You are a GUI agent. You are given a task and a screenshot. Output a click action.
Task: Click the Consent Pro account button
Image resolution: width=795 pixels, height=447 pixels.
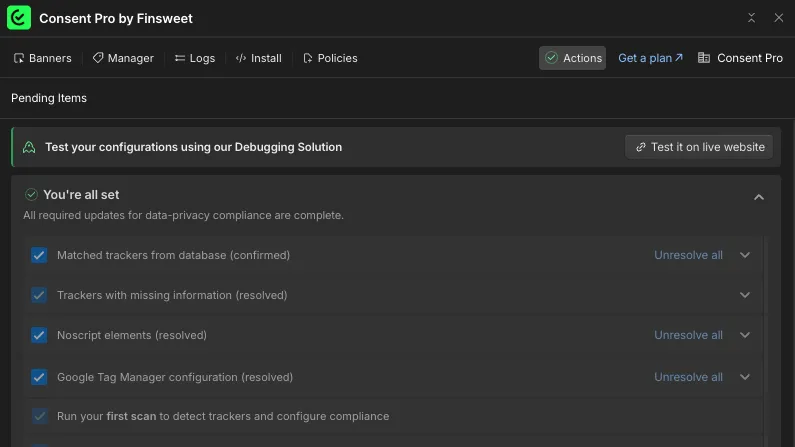point(740,58)
